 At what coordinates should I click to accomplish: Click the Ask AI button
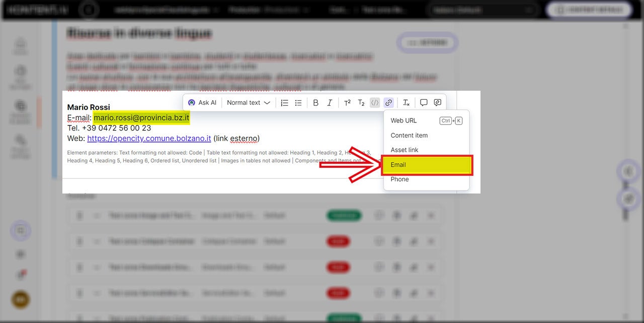click(x=202, y=103)
